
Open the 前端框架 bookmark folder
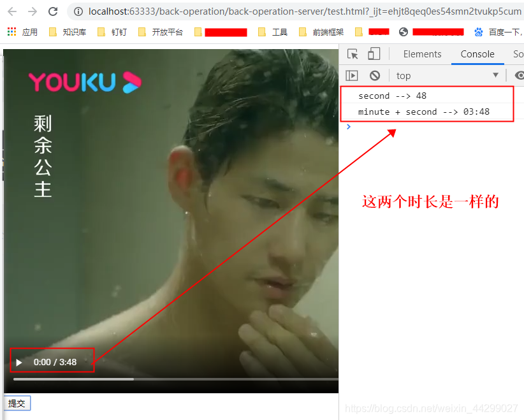pyautogui.click(x=321, y=32)
